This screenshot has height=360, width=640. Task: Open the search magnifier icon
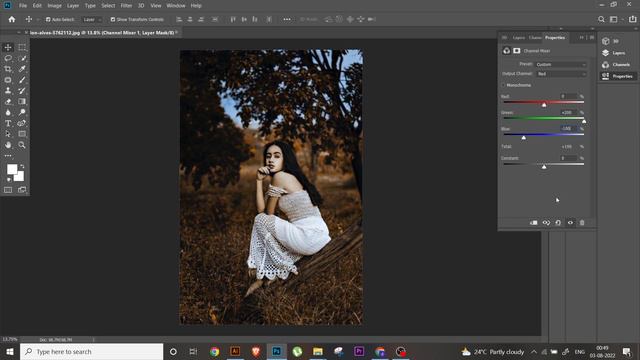[601, 19]
